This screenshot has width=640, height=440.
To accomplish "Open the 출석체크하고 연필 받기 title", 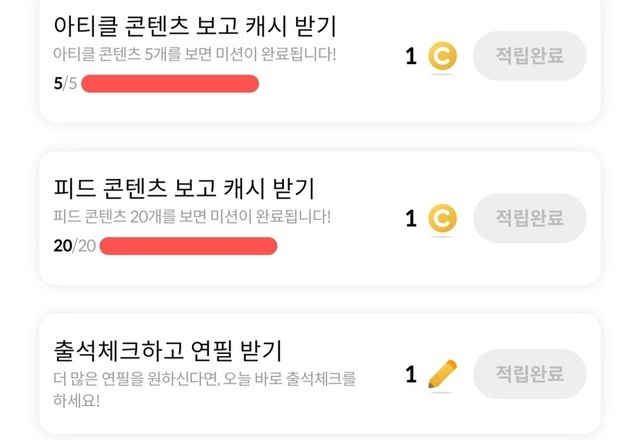I will tap(168, 351).
